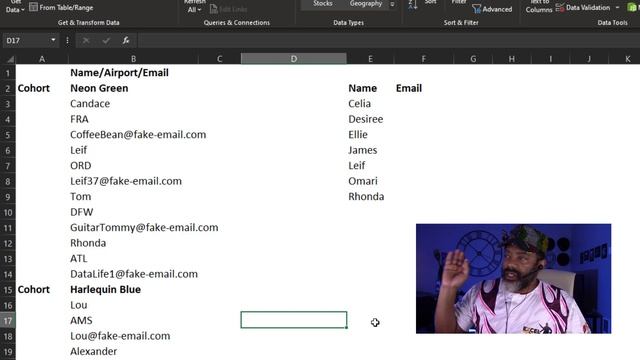
Task: Click the Enter checkmark icon in formula bar
Action: pos(106,40)
